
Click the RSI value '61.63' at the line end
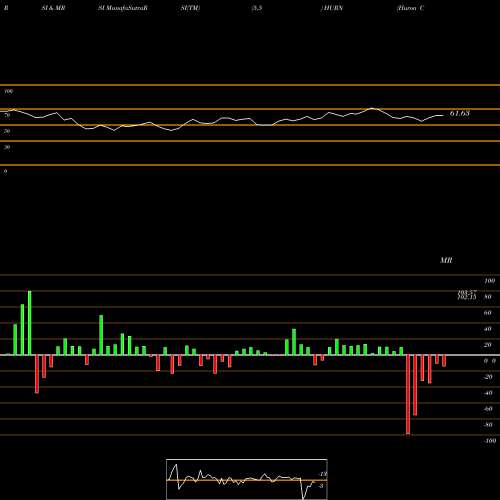click(460, 113)
